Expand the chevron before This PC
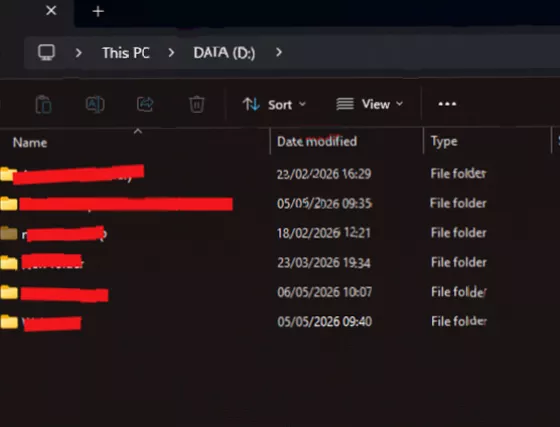Screen dimensions: 560x427 pyautogui.click(x=79, y=53)
